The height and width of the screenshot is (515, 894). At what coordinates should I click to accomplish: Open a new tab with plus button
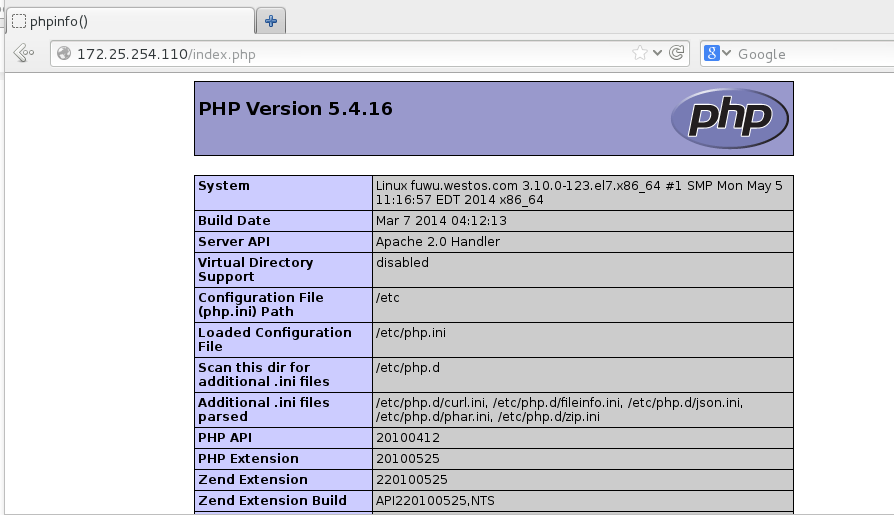271,22
